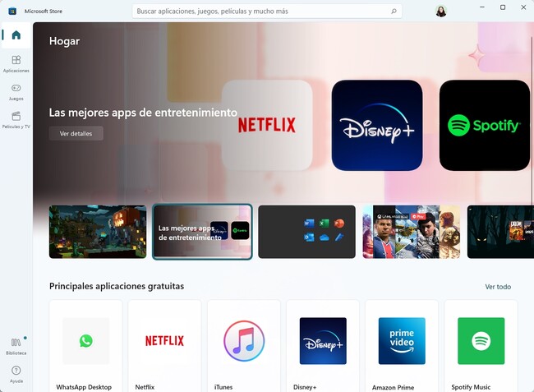Open the Biblioteca library

tap(16, 346)
